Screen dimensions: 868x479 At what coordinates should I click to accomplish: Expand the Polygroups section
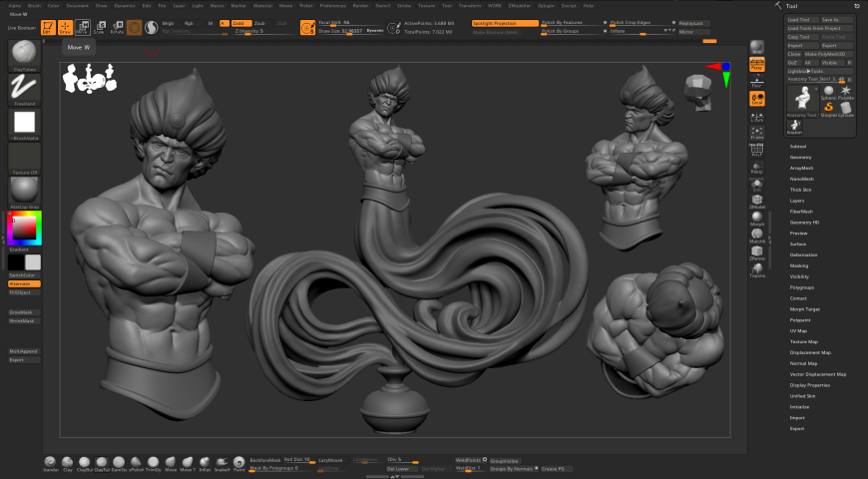tap(802, 286)
